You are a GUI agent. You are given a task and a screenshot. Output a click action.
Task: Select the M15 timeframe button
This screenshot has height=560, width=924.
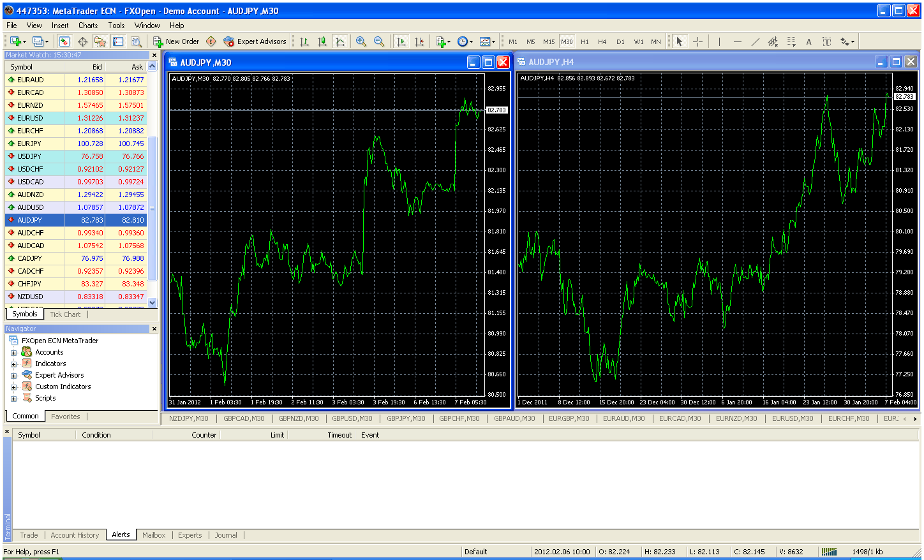(549, 41)
